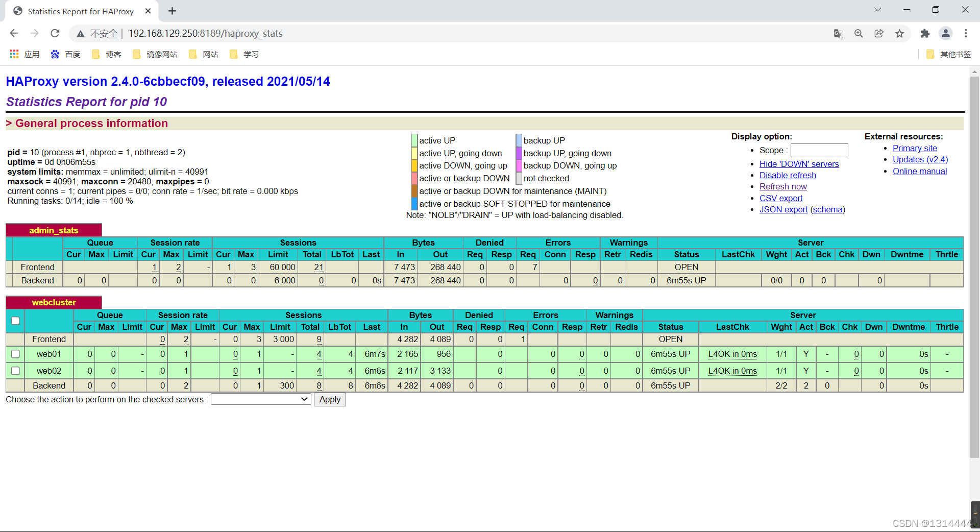Bookmark this page with the star icon

click(899, 34)
